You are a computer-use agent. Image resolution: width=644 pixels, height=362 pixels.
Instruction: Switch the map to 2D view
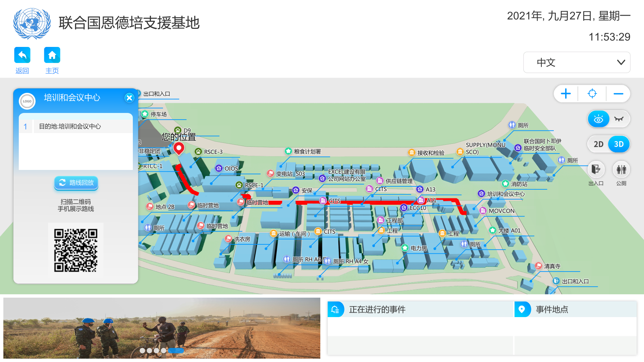(599, 144)
